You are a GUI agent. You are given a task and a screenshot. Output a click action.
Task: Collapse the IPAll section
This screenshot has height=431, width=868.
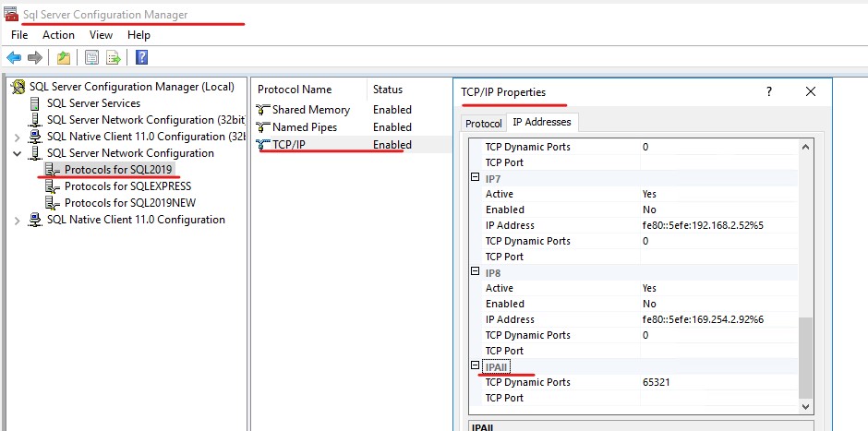click(x=475, y=365)
